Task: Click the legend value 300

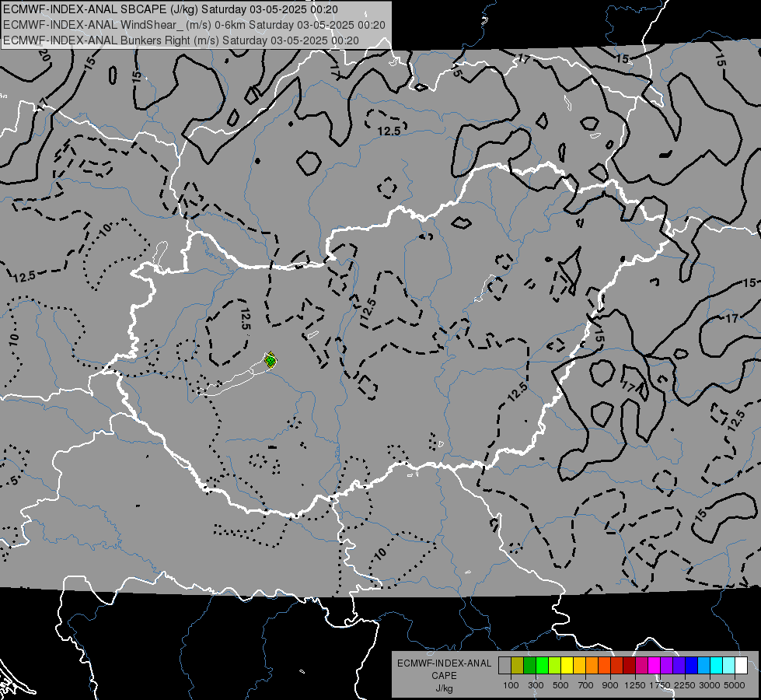Action: 536,685
